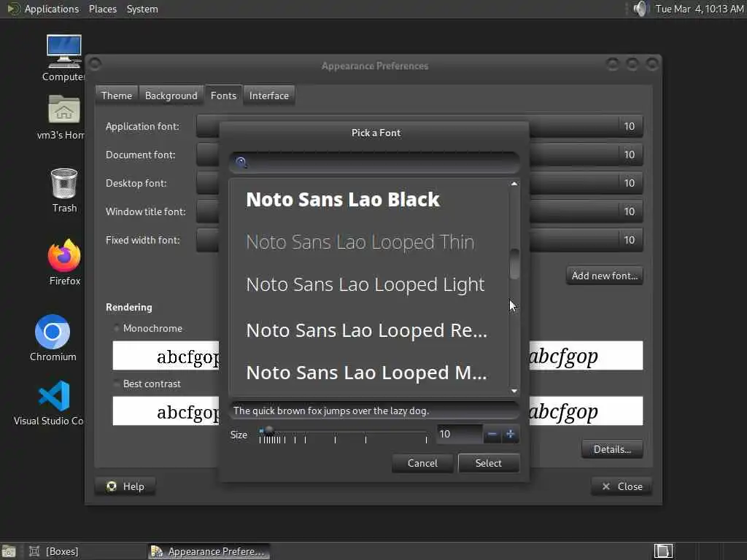Launch Chromium from the desktop
The height and width of the screenshot is (560, 747).
(53, 338)
